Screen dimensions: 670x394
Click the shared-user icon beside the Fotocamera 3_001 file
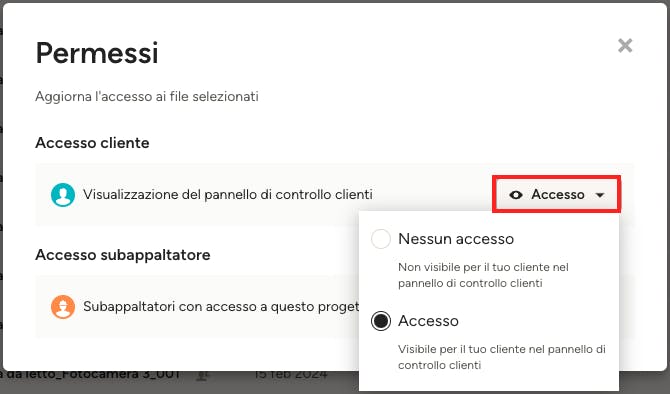pyautogui.click(x=203, y=375)
